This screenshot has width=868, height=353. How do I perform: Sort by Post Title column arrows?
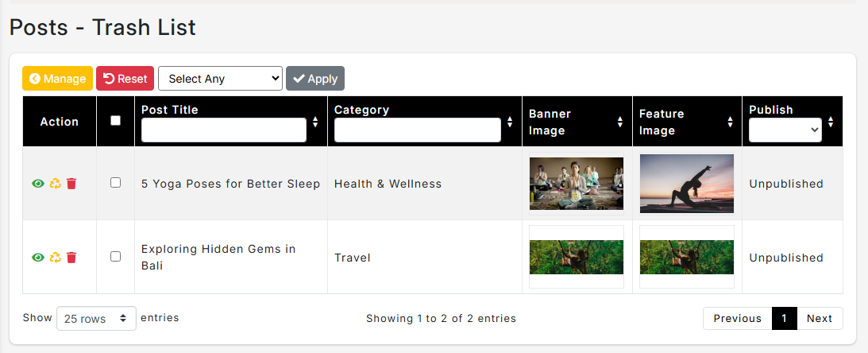[x=315, y=122]
